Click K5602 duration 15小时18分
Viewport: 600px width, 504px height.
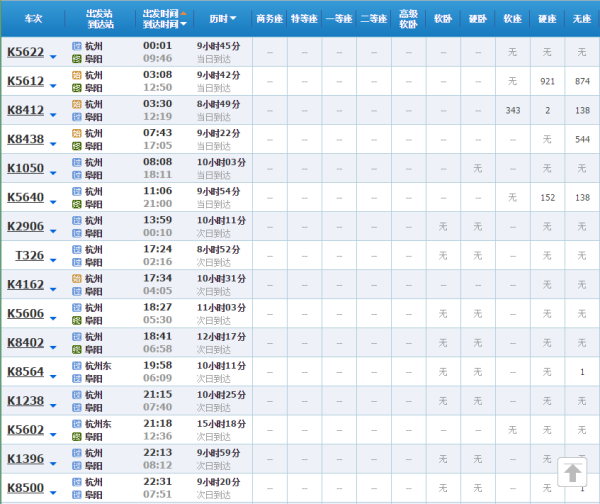click(x=221, y=424)
